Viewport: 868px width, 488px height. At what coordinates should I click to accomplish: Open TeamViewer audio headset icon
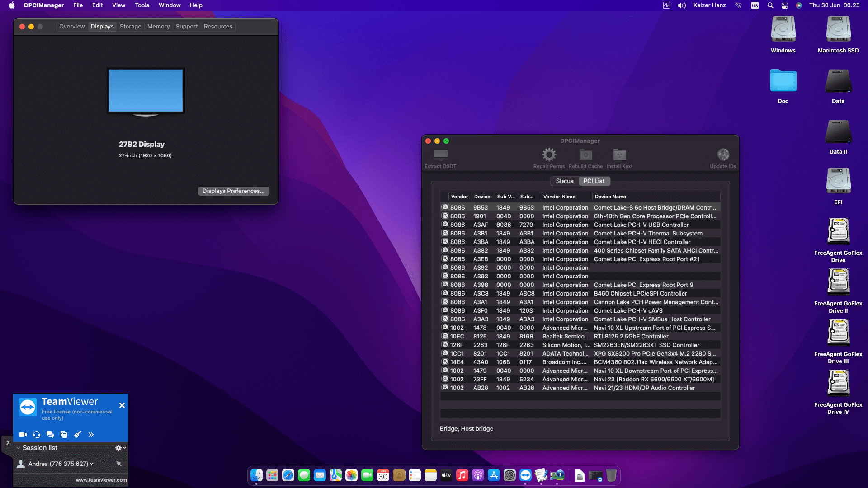click(37, 435)
